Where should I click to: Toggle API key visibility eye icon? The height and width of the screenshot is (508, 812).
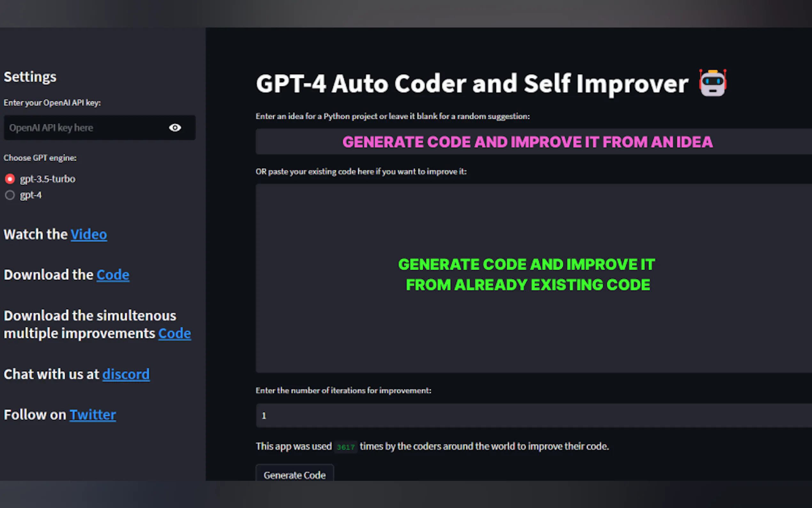pyautogui.click(x=175, y=128)
